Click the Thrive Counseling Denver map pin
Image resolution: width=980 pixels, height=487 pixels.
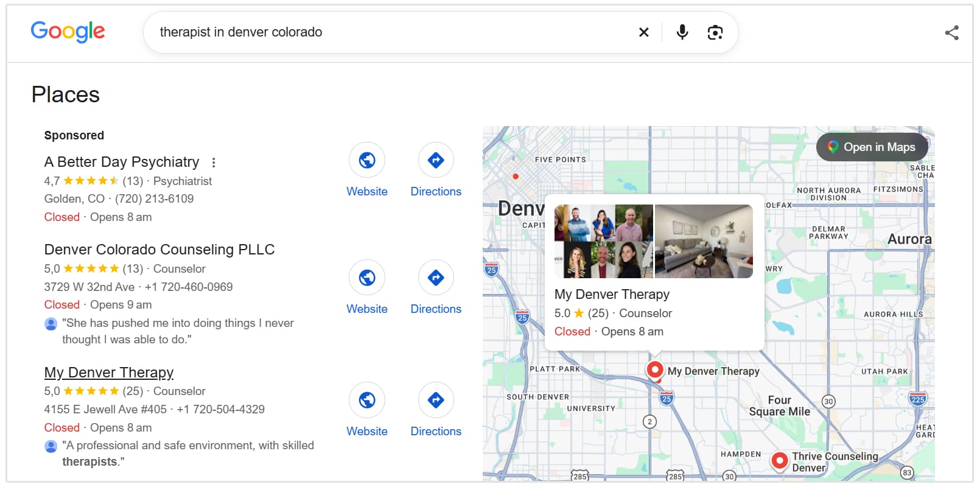780,460
